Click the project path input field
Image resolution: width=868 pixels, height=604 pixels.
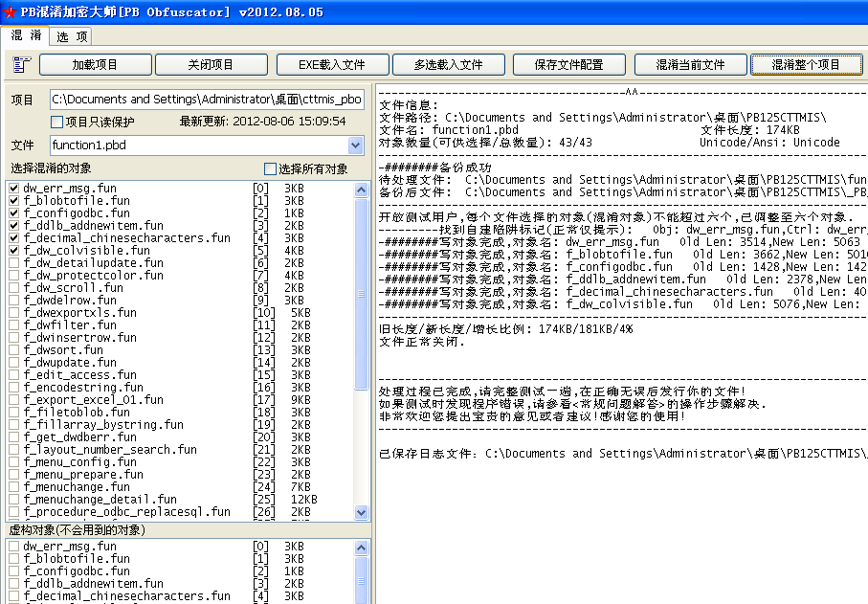[206, 100]
